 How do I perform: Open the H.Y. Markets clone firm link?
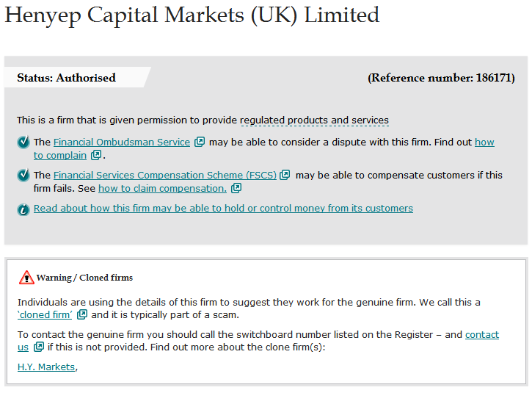(46, 367)
